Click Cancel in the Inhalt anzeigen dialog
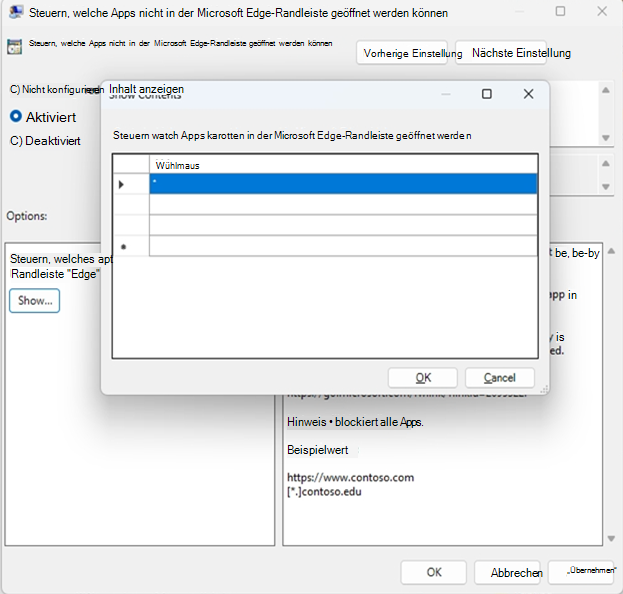 click(499, 377)
